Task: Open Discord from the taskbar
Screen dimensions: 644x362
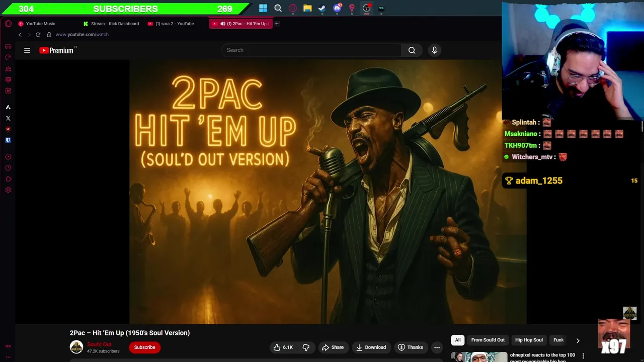Action: (337, 8)
